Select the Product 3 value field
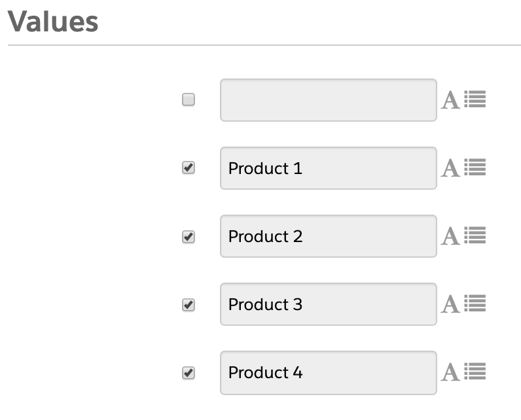Screen dimensions: 521x420 coord(328,304)
